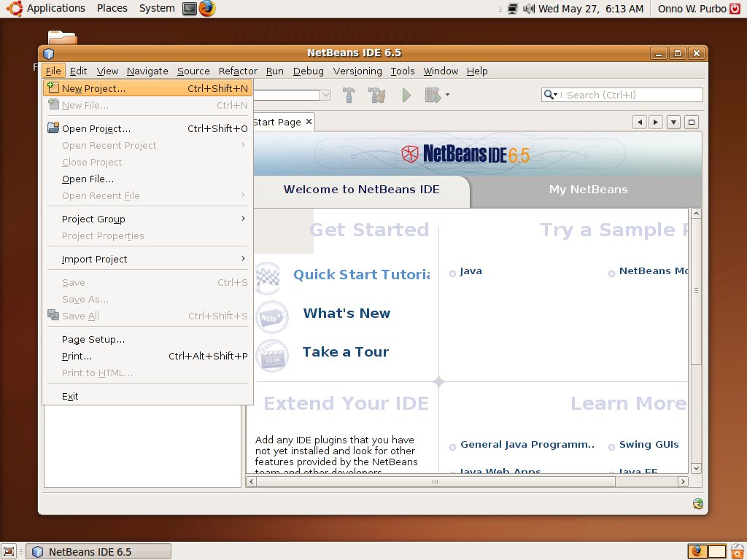Open the Terminal launcher in top panel
Image resolution: width=747 pixels, height=560 pixels.
[190, 9]
